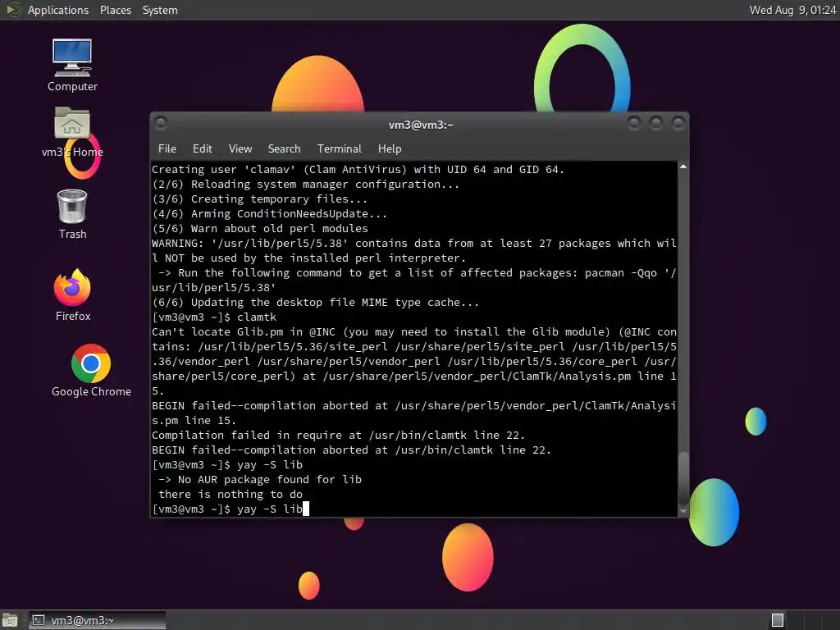Click the line "(4/6) Arming ConditionNeedsUpdate..."

(x=269, y=214)
